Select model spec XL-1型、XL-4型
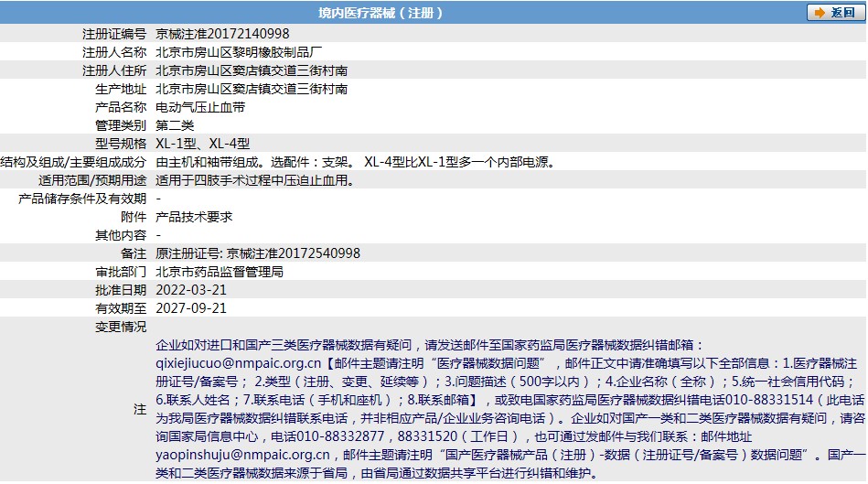The width and height of the screenshot is (868, 484). click(x=203, y=144)
